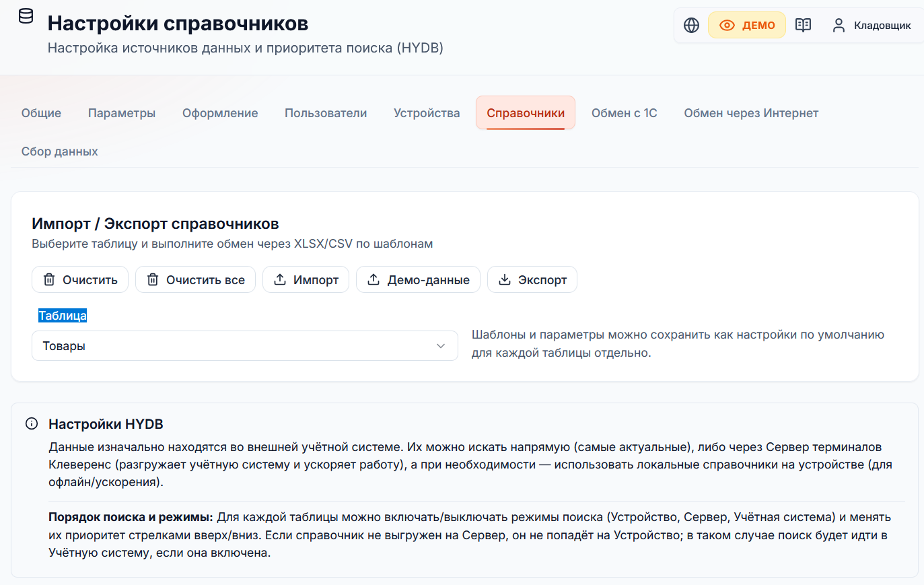This screenshot has width=924, height=585.
Task: Load sample data with Демо-данные button
Action: tap(418, 279)
